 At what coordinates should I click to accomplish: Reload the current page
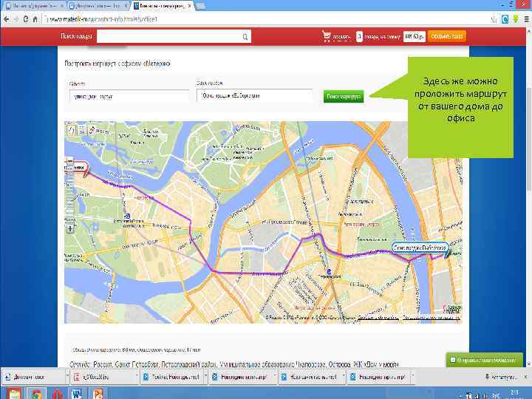tap(26, 19)
